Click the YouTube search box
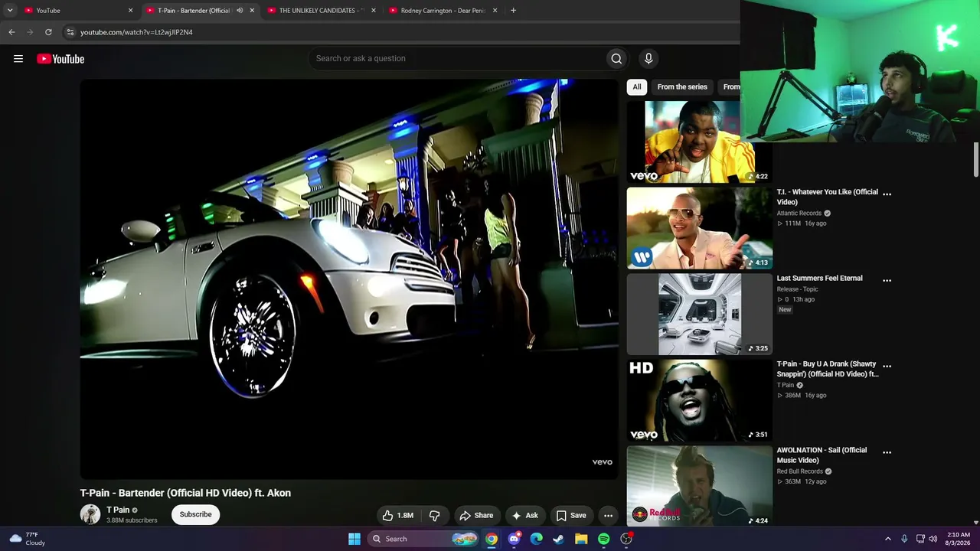Screen dimensions: 980x551 coord(458,58)
